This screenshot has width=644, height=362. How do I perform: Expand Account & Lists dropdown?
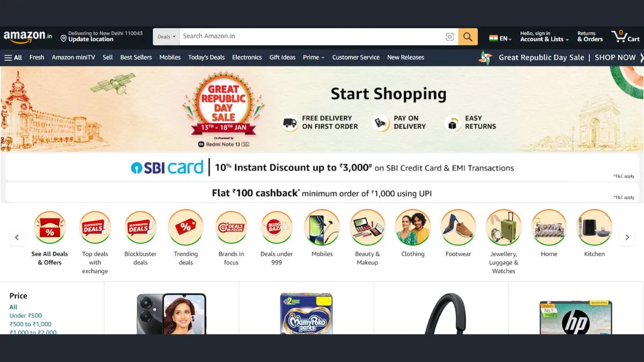click(x=544, y=36)
